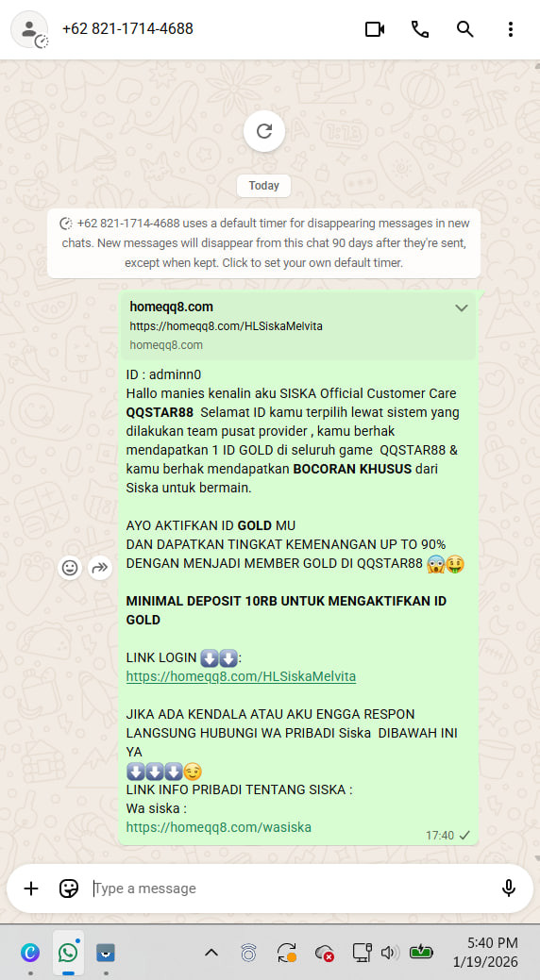Expand the message options chevron
The width and height of the screenshot is (540, 980).
point(461,307)
